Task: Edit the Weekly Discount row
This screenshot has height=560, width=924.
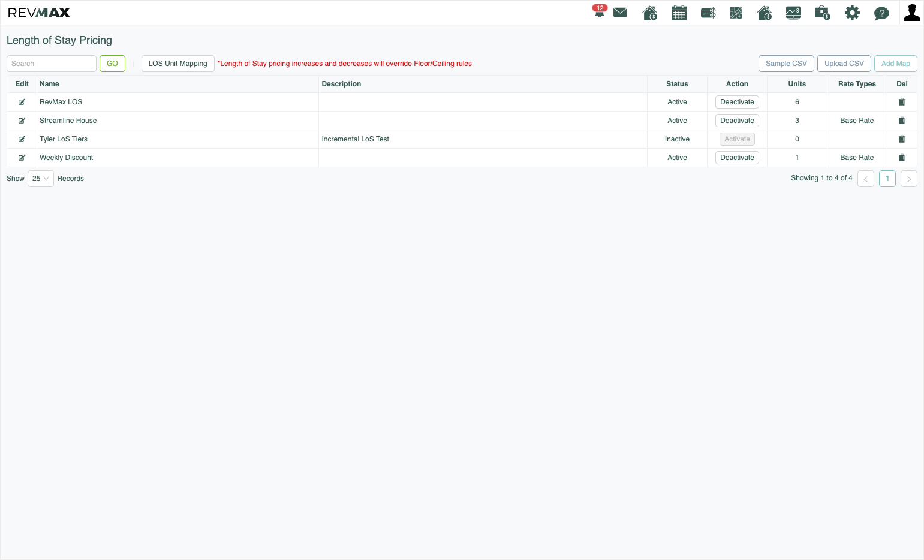Action: point(22,158)
